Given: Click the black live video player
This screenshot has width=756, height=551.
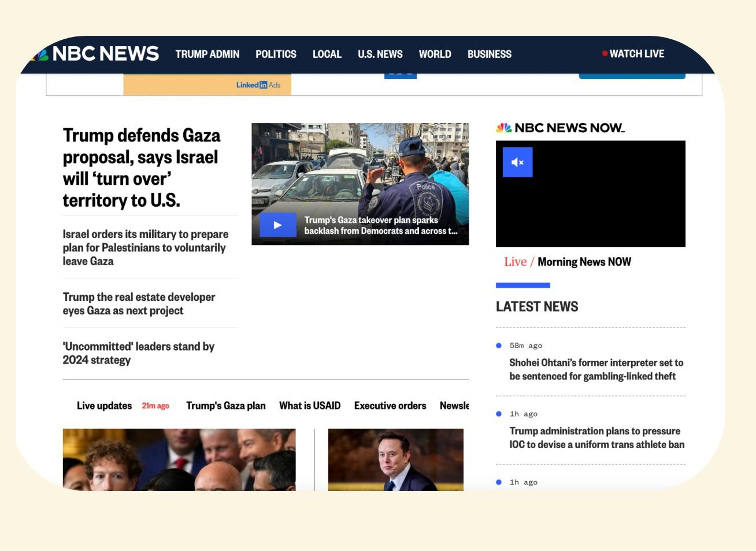Looking at the screenshot, I should [591, 194].
